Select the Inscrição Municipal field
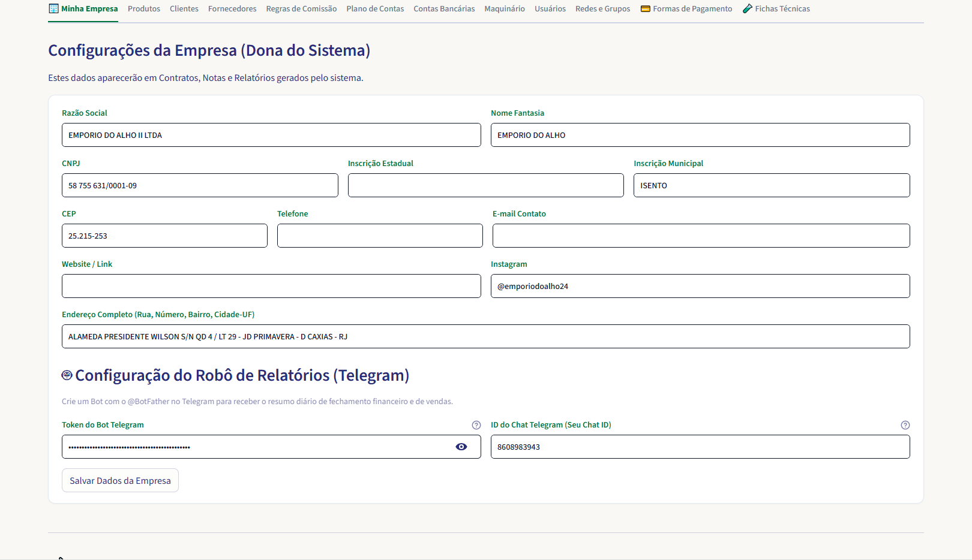This screenshot has width=972, height=560. tap(772, 185)
